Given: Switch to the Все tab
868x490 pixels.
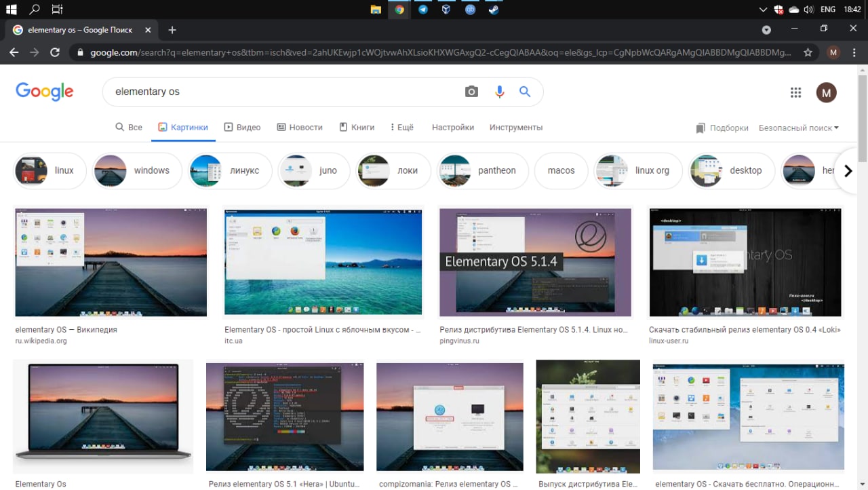Looking at the screenshot, I should point(129,127).
